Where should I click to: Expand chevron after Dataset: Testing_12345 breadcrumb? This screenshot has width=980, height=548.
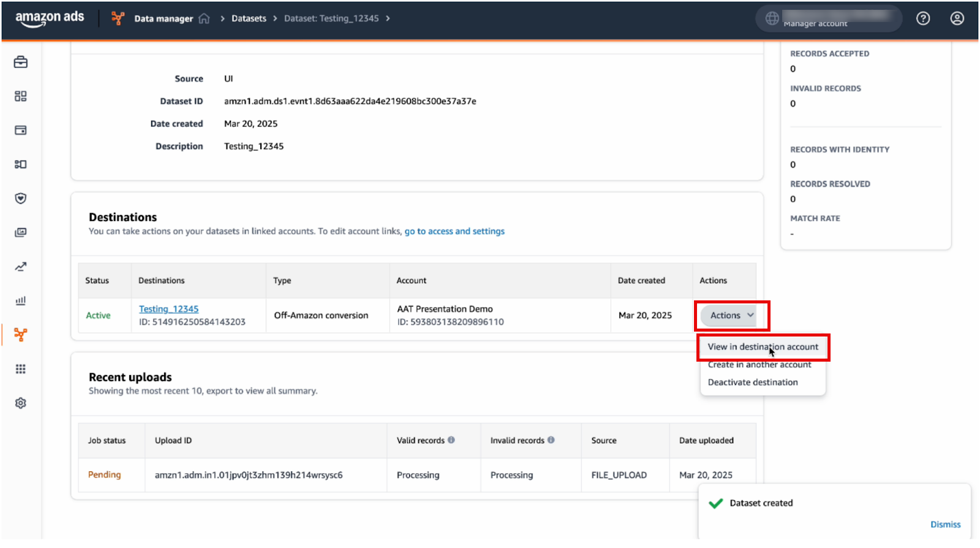(x=388, y=19)
